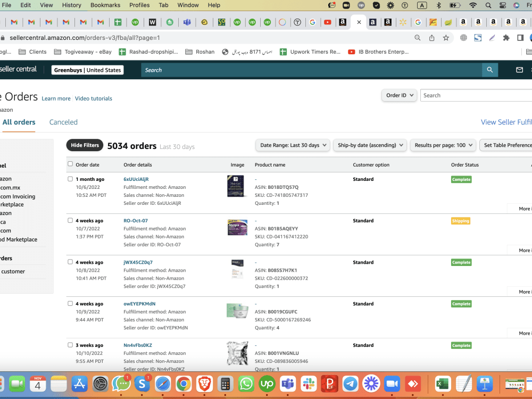Open the Clients bookmarks folder
The width and height of the screenshot is (532, 399).
tap(32, 52)
